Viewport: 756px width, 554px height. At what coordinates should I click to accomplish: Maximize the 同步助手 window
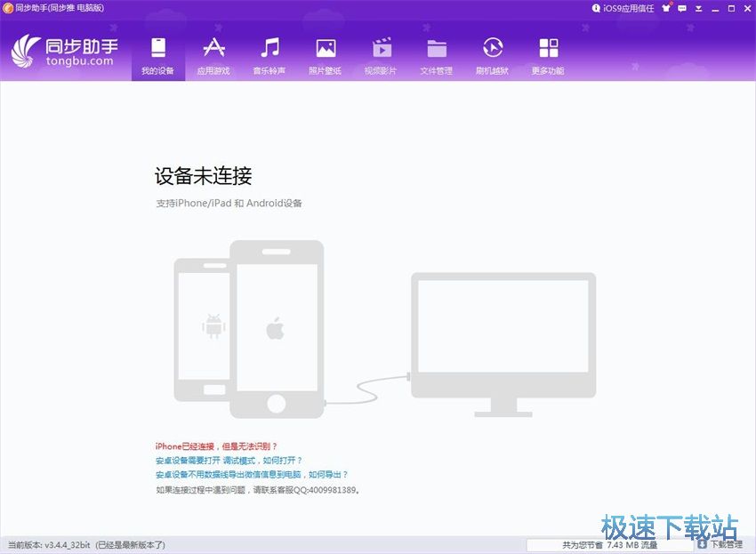731,8
